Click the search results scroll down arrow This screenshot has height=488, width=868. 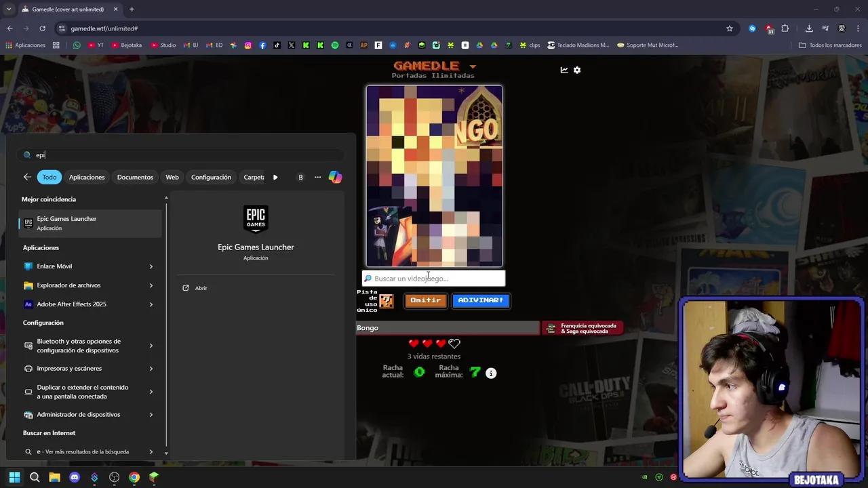[x=166, y=453]
